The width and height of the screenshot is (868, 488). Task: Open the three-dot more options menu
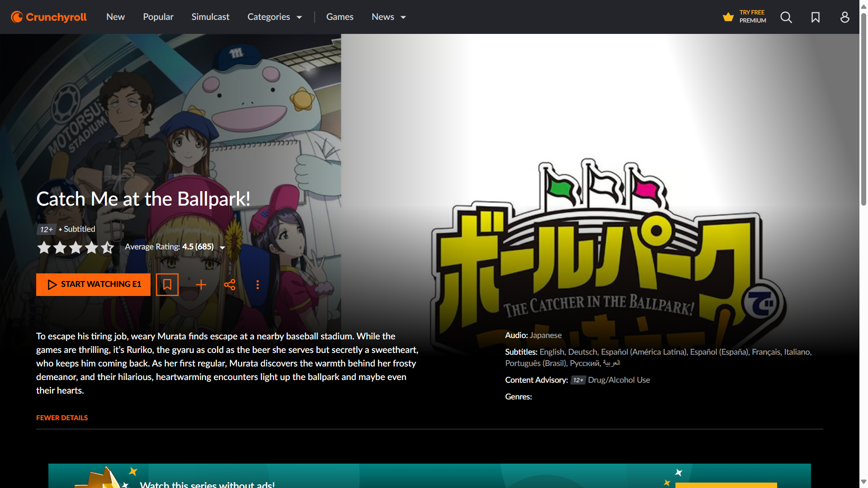pos(258,285)
